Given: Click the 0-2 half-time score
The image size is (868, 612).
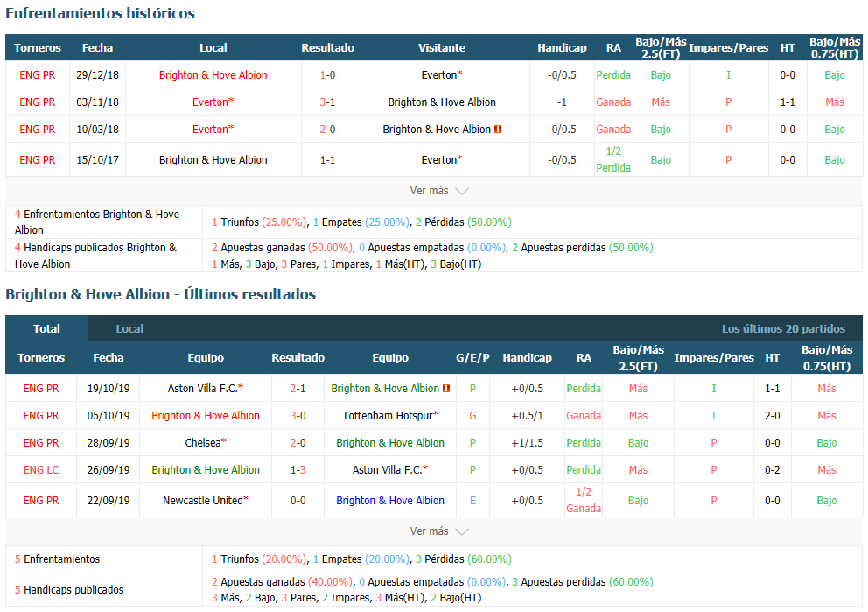Looking at the screenshot, I should pos(773,469).
